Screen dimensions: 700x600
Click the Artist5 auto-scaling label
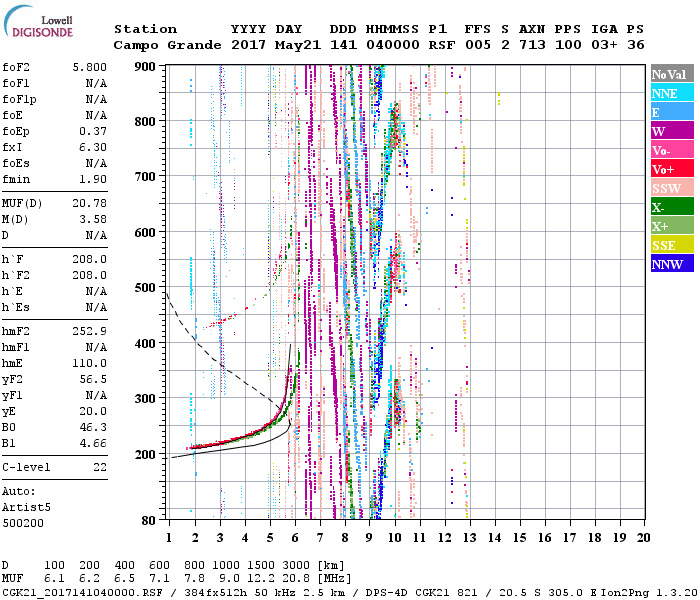26,508
